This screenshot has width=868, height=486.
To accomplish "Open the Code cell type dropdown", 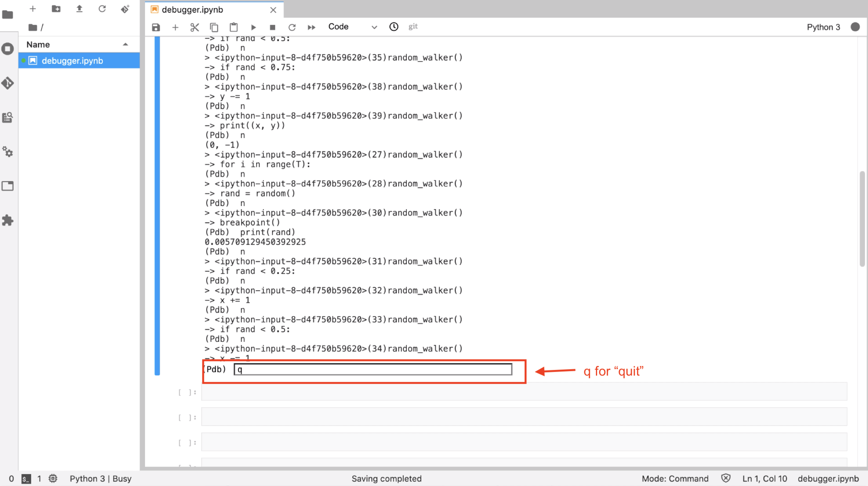I will pyautogui.click(x=352, y=27).
